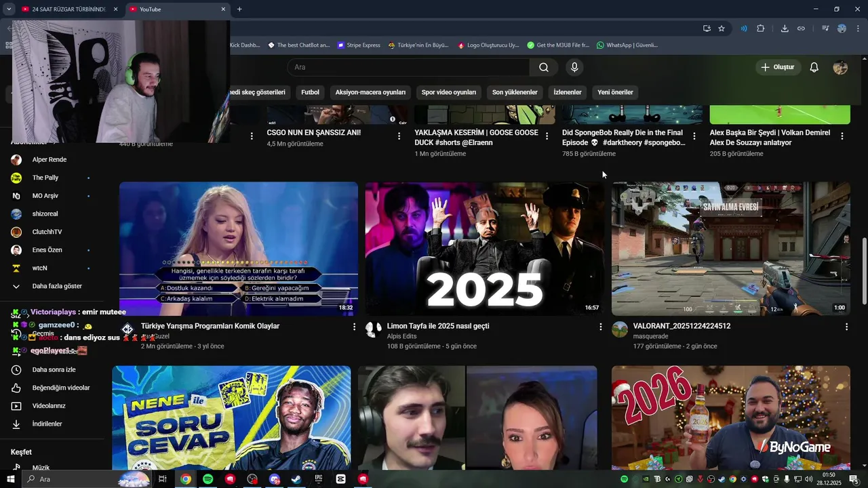This screenshot has height=488, width=868.
Task: Open options for Limon Tayfa ile 2025 video
Action: pos(600,327)
